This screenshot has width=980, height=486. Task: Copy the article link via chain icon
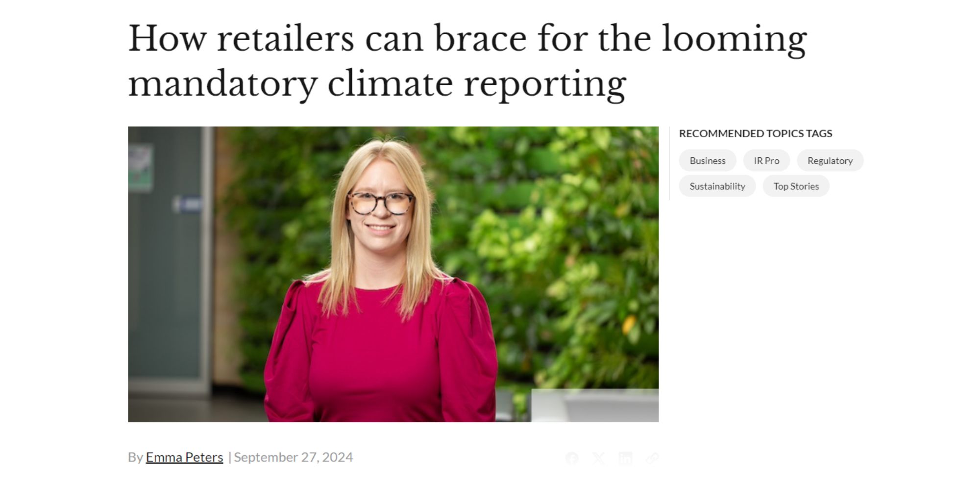pyautogui.click(x=652, y=459)
